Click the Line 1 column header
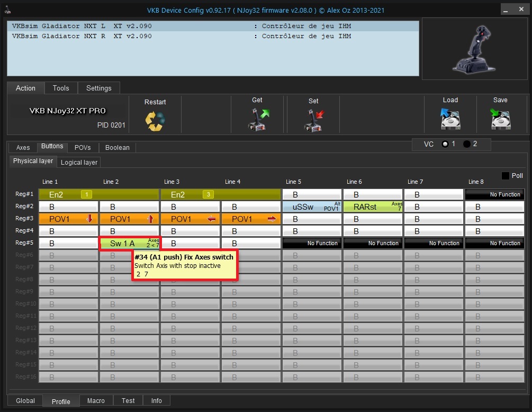 (x=50, y=182)
